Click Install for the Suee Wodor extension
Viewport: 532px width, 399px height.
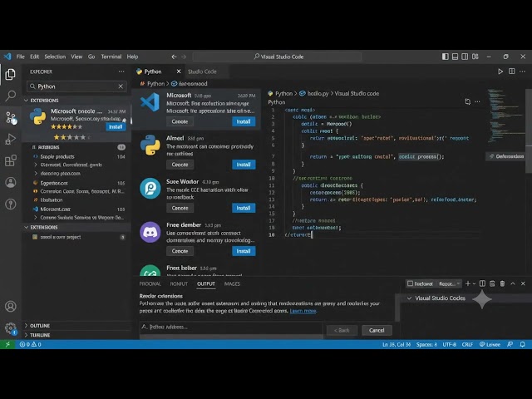click(x=244, y=208)
